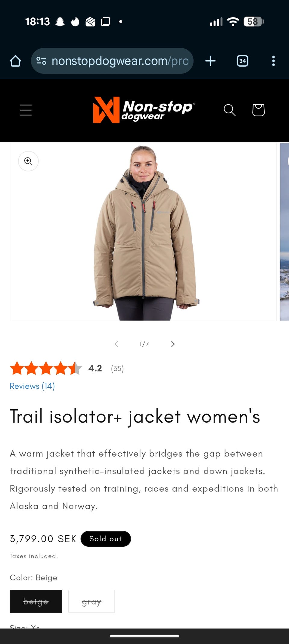The image size is (289, 644).
Task: Go back to previous product image
Action: [x=116, y=344]
